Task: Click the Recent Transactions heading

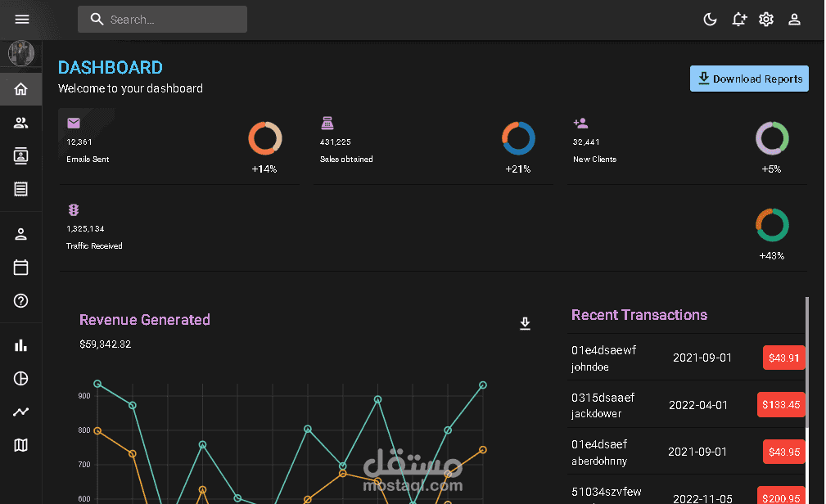Action: 639,315
